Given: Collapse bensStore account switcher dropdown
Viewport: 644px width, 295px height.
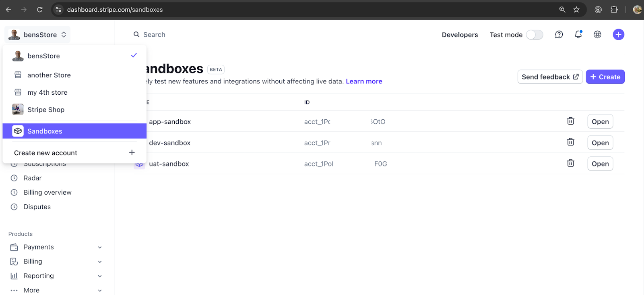Looking at the screenshot, I should [x=37, y=35].
